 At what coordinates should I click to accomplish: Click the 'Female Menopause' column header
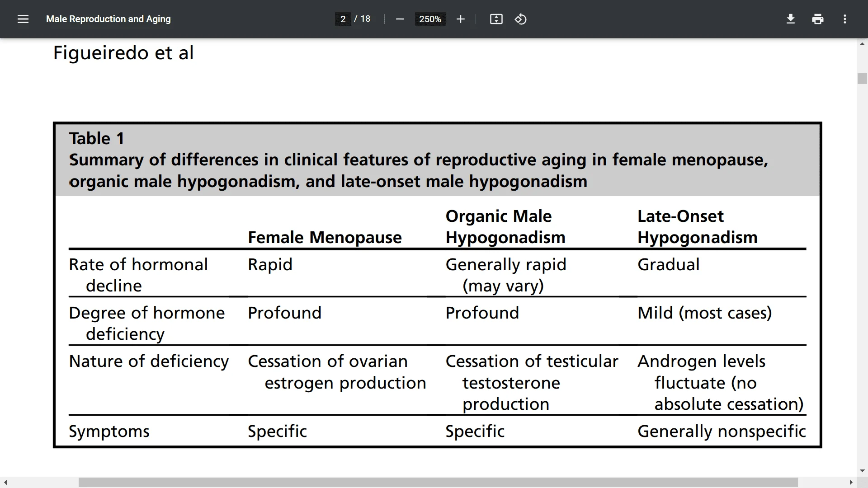(x=325, y=237)
